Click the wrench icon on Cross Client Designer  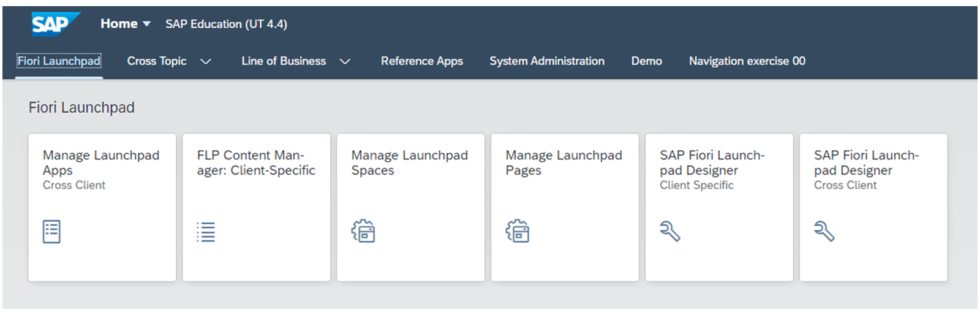click(824, 232)
